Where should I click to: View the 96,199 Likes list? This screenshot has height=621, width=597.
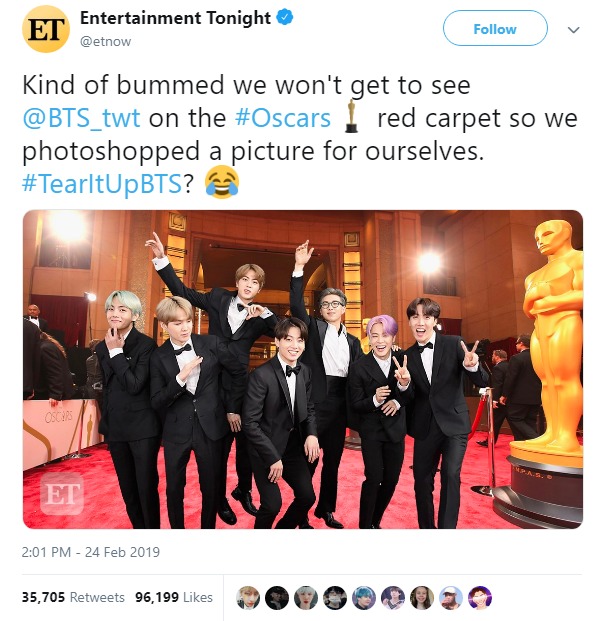coord(174,597)
